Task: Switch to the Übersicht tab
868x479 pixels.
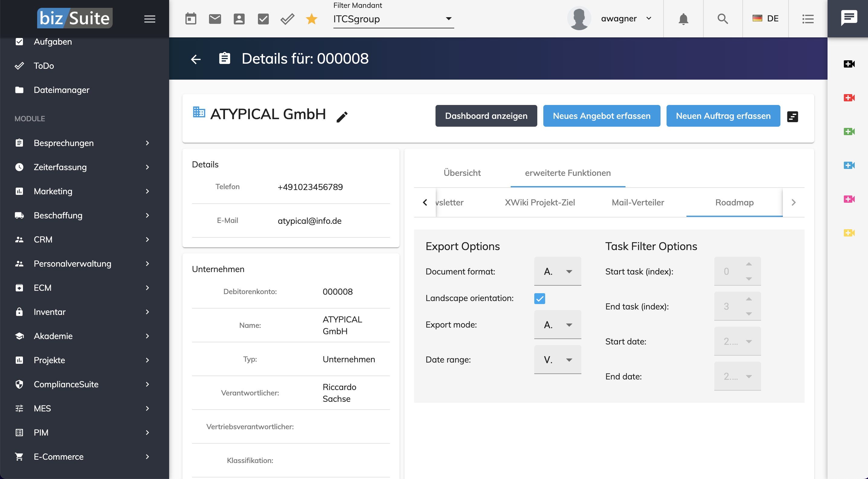Action: pos(462,173)
